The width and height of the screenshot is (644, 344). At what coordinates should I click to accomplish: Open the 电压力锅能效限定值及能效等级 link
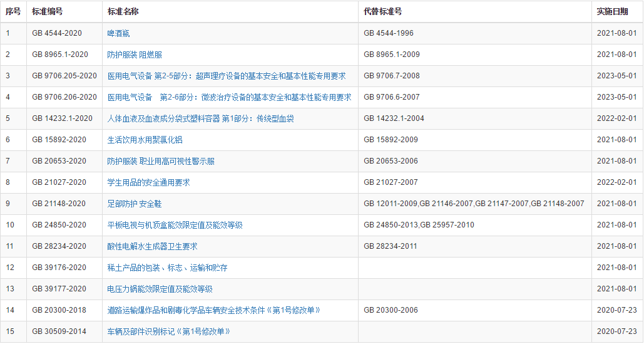click(x=160, y=289)
